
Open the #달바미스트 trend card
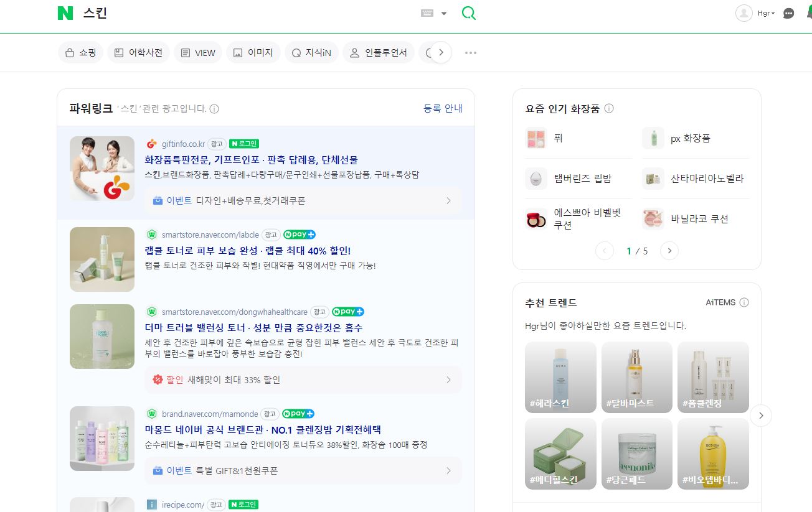pos(636,377)
